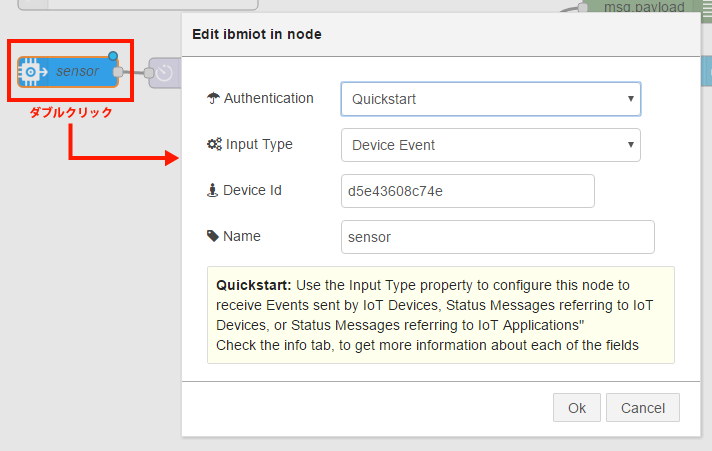Click the Input Type gears icon

pyautogui.click(x=214, y=144)
